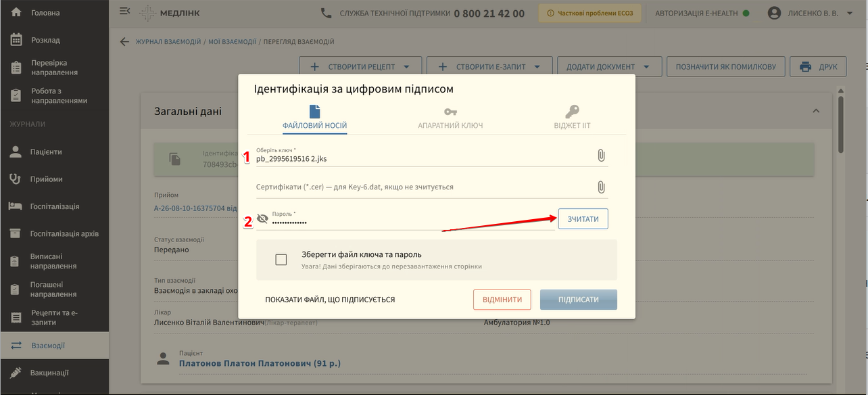Open Додати документ dropdown arrow
Image resolution: width=868 pixels, height=395 pixels.
coord(647,67)
